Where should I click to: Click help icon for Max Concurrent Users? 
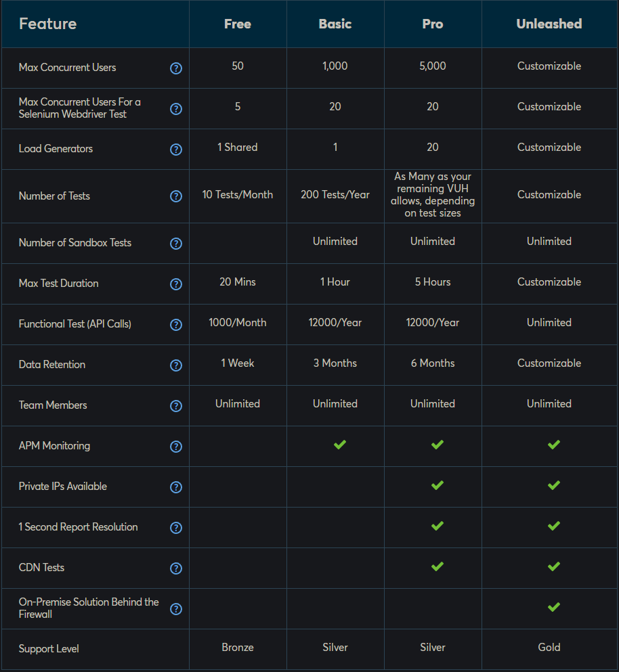176,68
